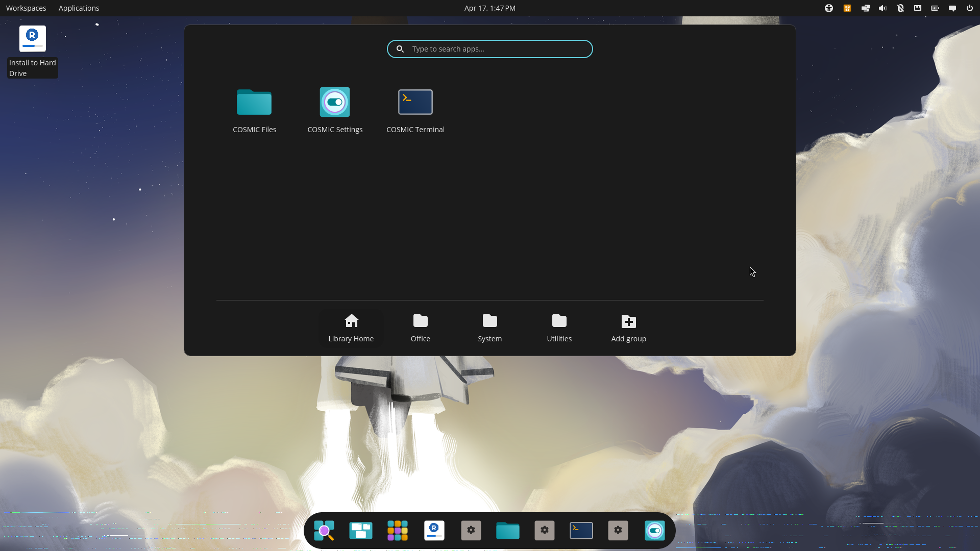The height and width of the screenshot is (551, 980).
Task: Open the workspaces overview icon in the dock
Action: pyautogui.click(x=361, y=531)
